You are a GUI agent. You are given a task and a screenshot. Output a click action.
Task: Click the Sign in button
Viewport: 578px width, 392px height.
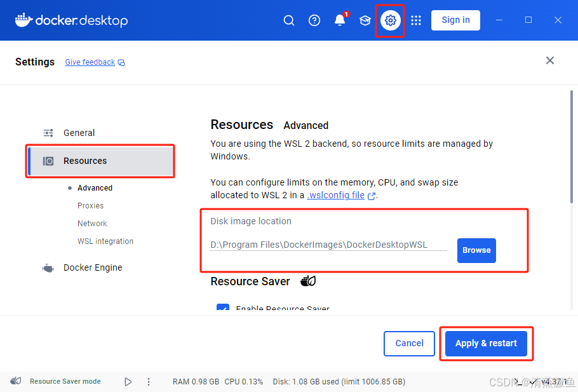455,20
